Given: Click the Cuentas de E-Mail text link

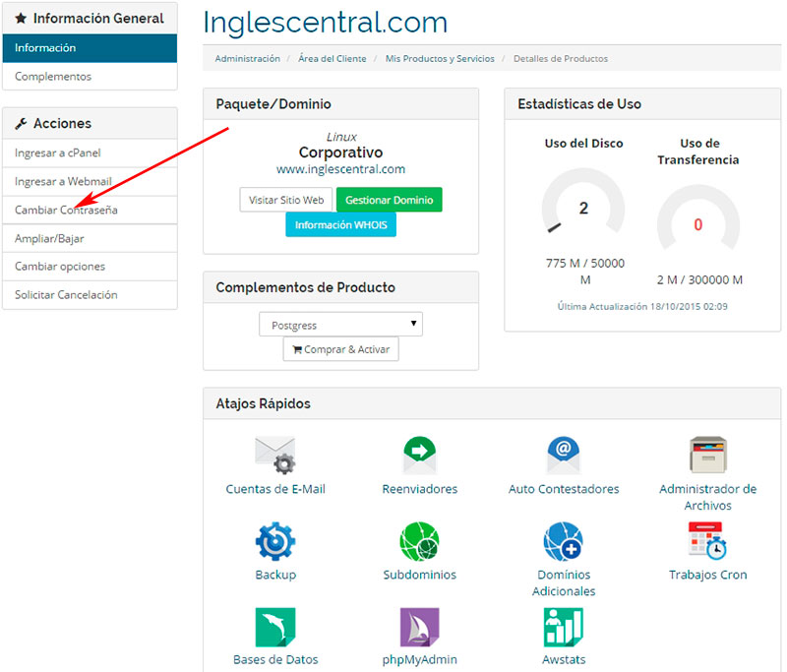Looking at the screenshot, I should (275, 489).
